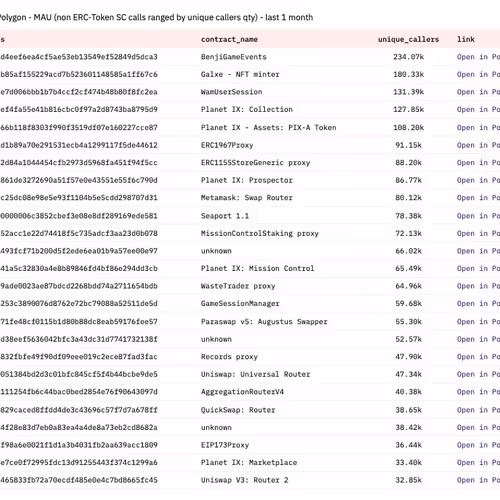Open link in BenjiGameEvents row
500x500 pixels.
(478, 57)
